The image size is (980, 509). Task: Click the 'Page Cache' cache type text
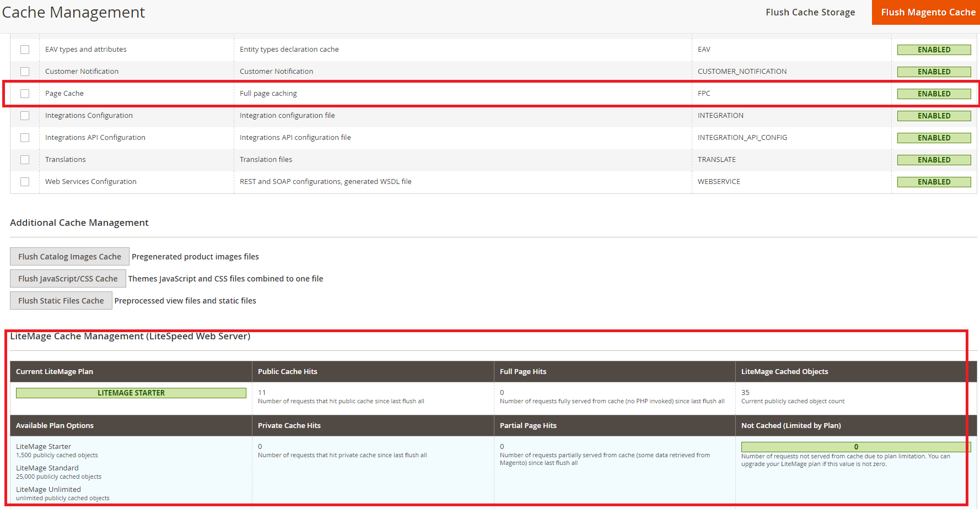coord(64,94)
